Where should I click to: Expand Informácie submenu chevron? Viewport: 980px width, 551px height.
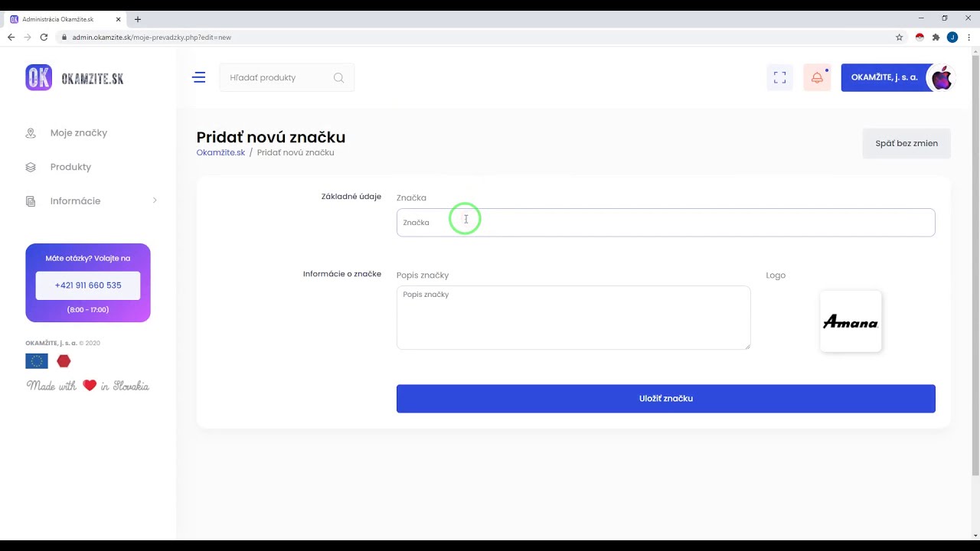(155, 201)
